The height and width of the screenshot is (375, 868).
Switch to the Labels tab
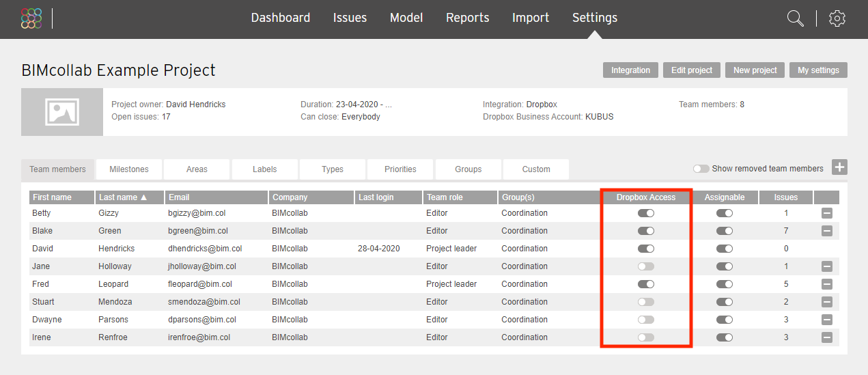pos(265,169)
